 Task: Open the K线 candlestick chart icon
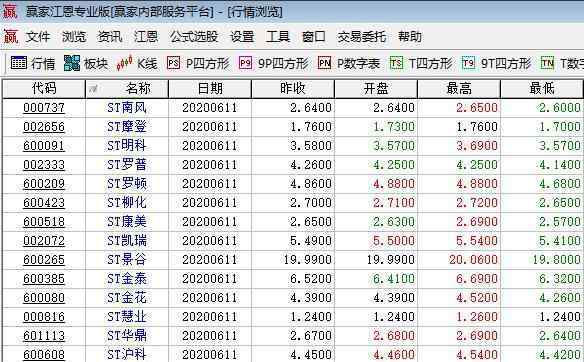point(124,63)
